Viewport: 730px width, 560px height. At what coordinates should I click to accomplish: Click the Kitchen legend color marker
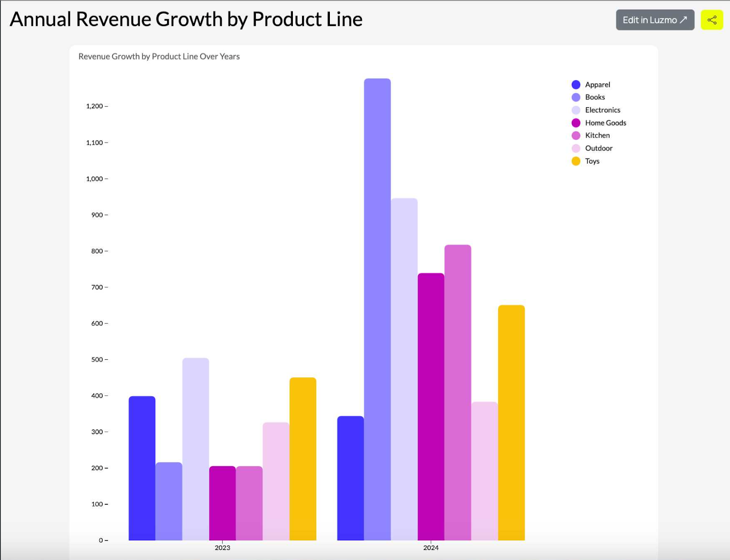pos(575,136)
